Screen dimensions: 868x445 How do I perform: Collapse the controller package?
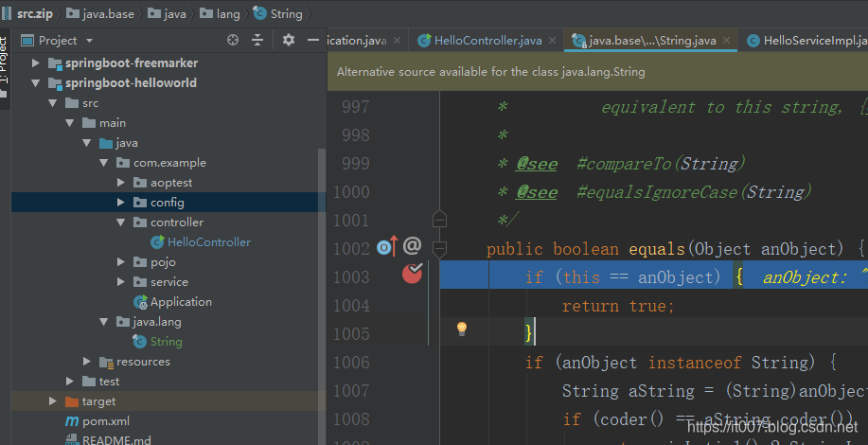pyautogui.click(x=121, y=222)
